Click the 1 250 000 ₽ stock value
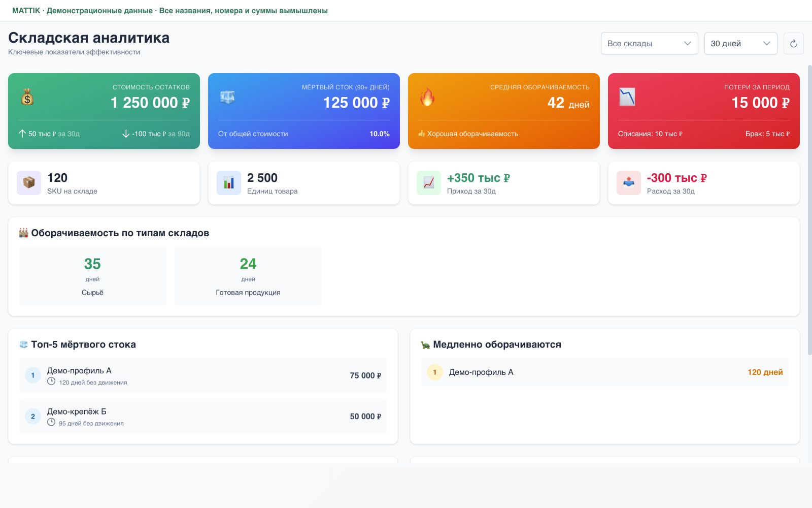The width and height of the screenshot is (812, 508). tap(150, 103)
